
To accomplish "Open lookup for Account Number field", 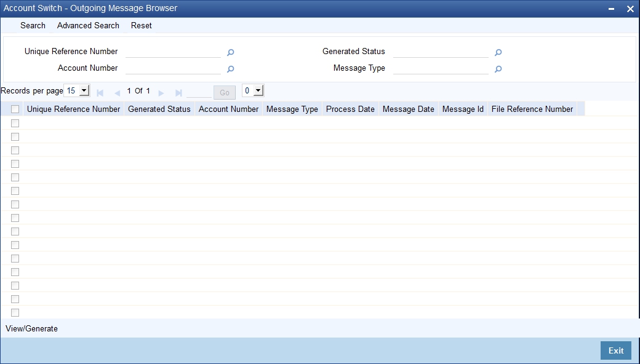I will point(231,69).
